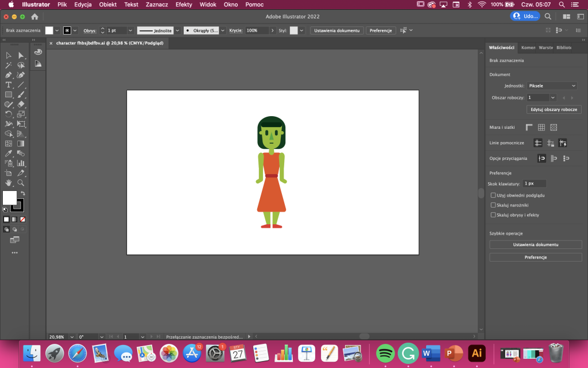Click the Skok klawiatury input field
The height and width of the screenshot is (368, 588).
coord(534,183)
